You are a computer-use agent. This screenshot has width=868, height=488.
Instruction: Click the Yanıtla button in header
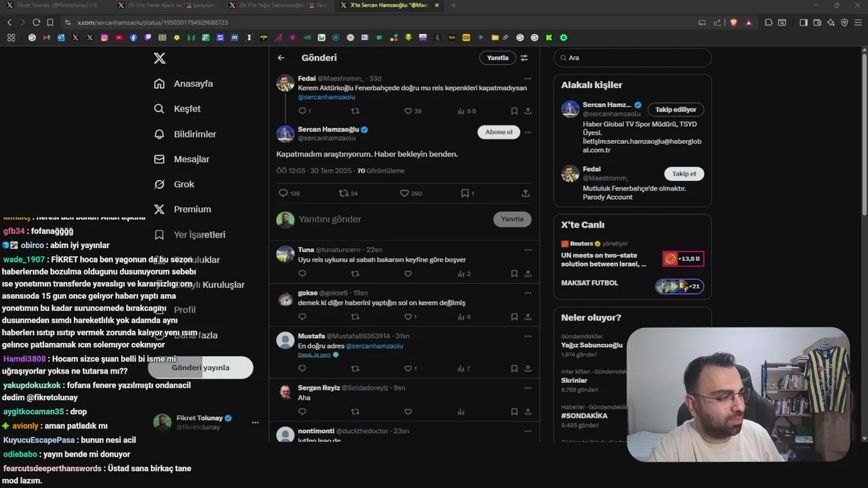coord(497,58)
